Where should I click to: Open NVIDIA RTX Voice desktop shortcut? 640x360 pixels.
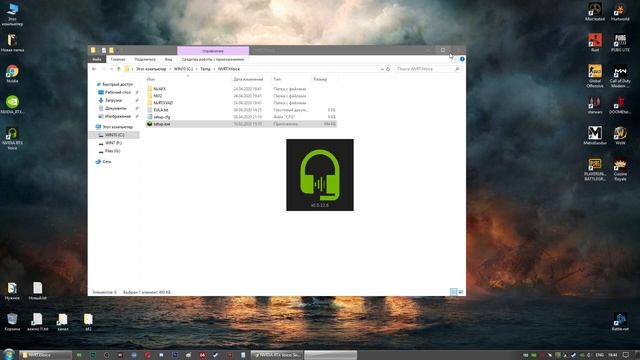click(12, 139)
